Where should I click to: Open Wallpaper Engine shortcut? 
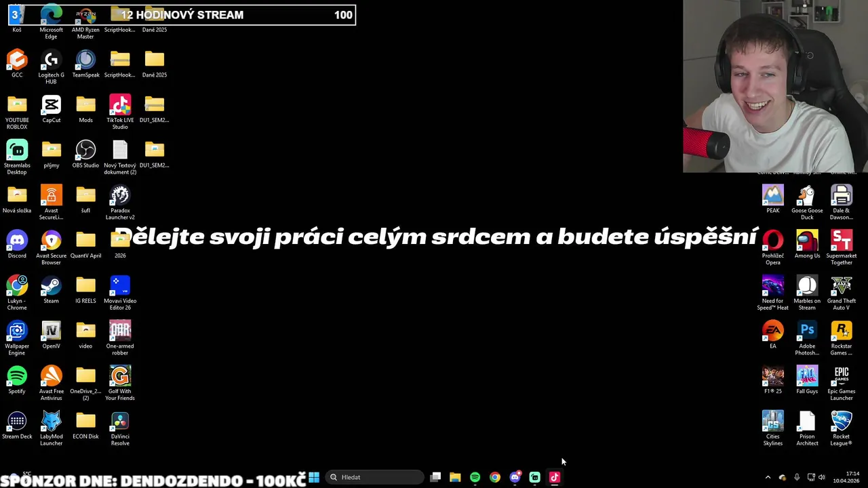pos(17,338)
